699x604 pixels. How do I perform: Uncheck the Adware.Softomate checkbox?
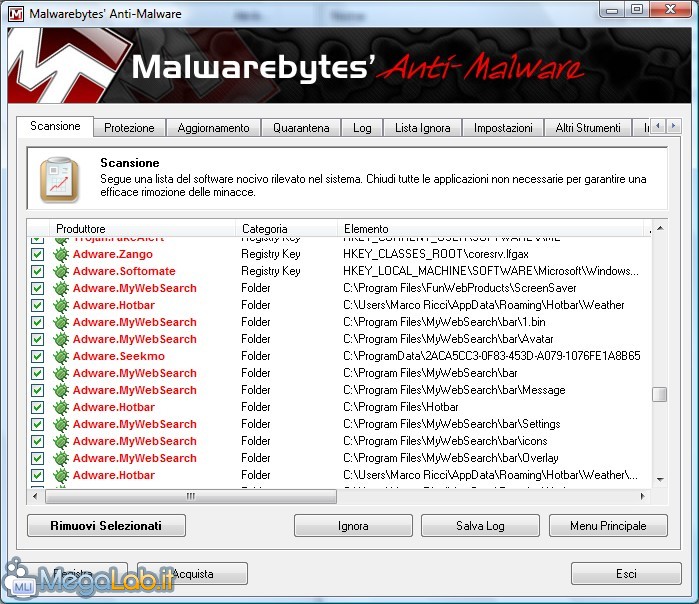(37, 271)
